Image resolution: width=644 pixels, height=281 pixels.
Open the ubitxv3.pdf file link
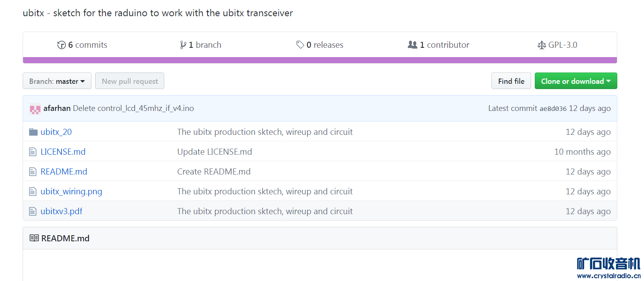61,211
